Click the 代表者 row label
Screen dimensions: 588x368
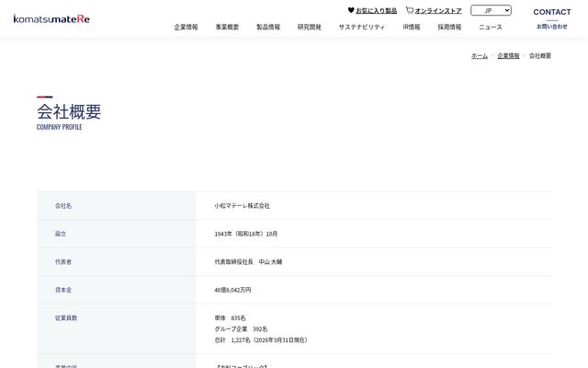click(63, 261)
